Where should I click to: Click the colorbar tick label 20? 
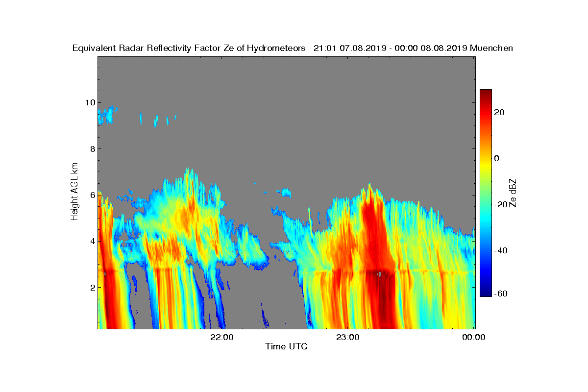[x=500, y=112]
